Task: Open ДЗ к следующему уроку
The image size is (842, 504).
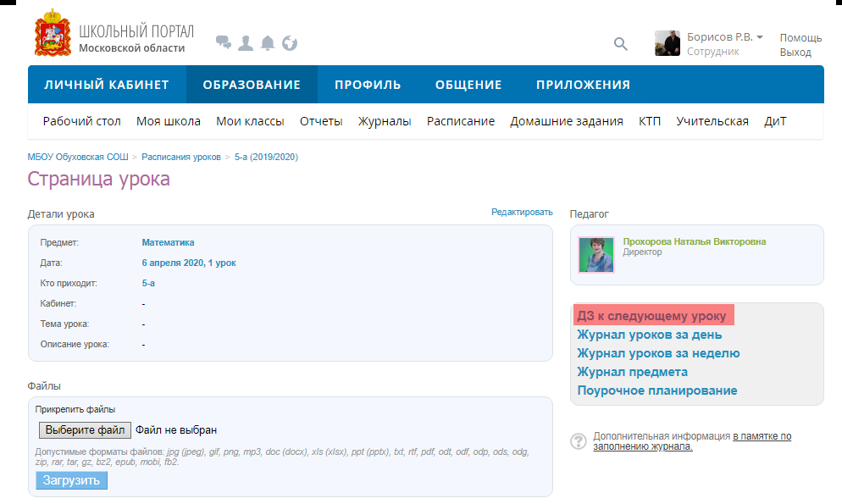Action: 651,316
